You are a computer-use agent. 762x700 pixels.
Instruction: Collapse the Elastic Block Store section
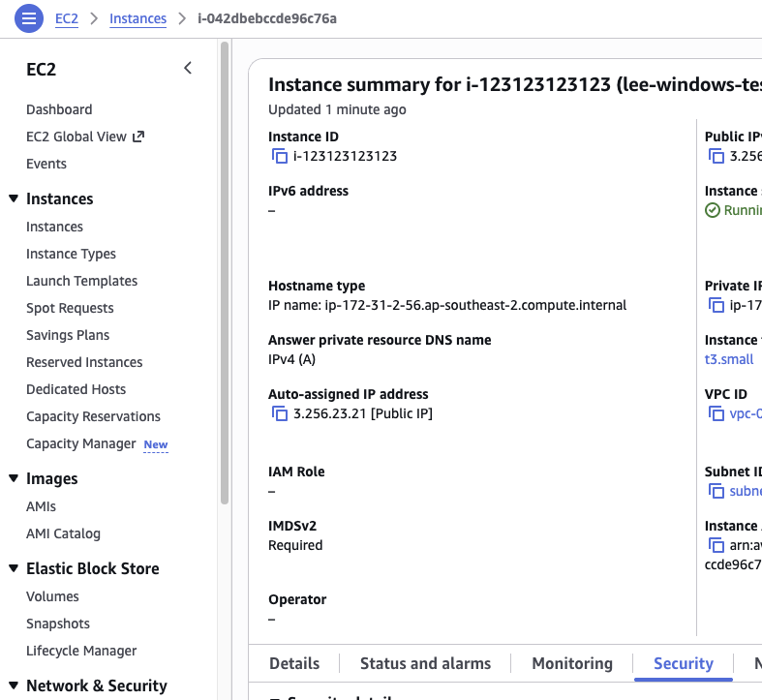[x=14, y=568]
